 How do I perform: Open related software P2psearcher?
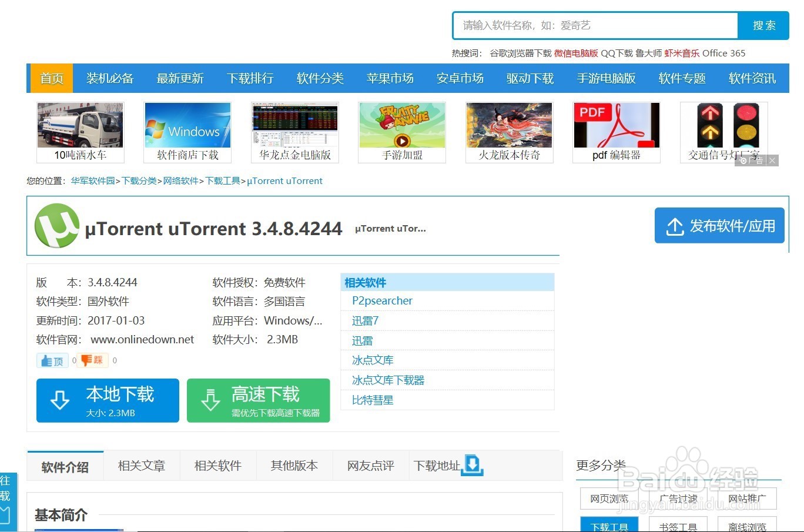(x=382, y=301)
